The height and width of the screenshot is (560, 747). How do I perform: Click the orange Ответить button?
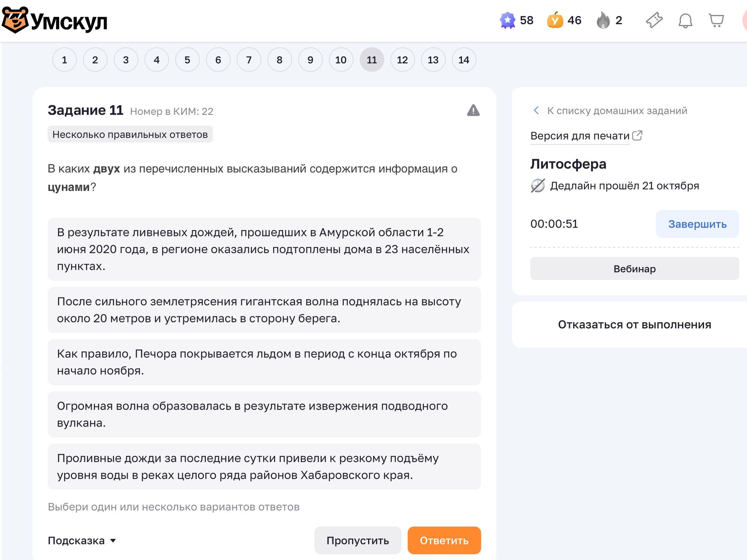point(444,541)
